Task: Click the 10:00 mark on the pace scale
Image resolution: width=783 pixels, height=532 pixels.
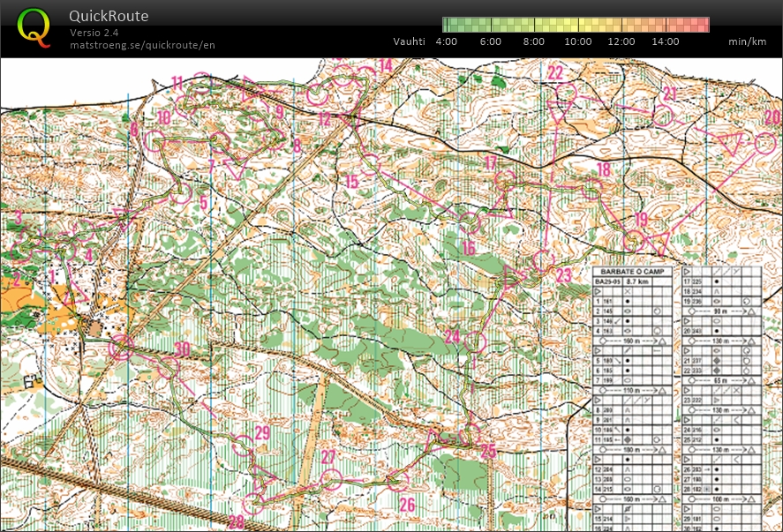Action: pos(577,41)
